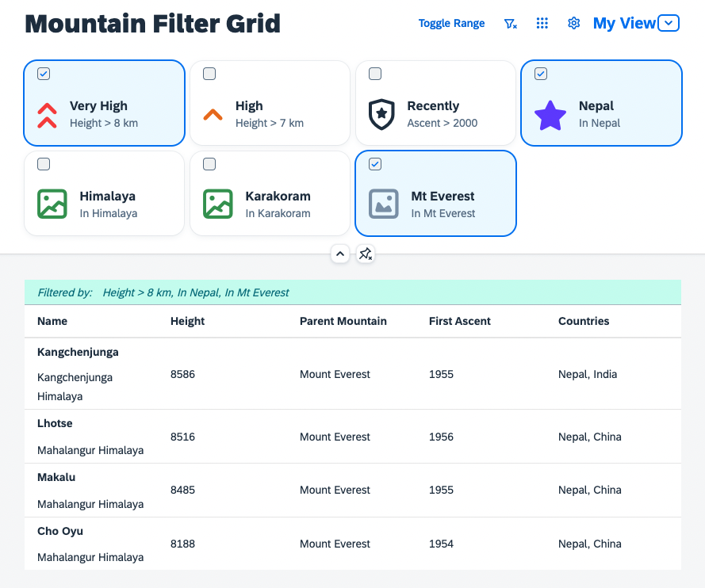Sort by the Name column header

52,321
